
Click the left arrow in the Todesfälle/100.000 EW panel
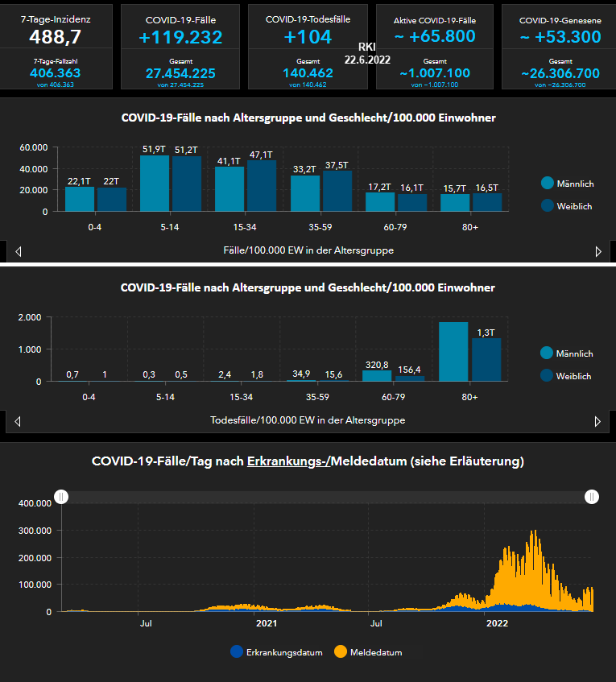point(19,421)
